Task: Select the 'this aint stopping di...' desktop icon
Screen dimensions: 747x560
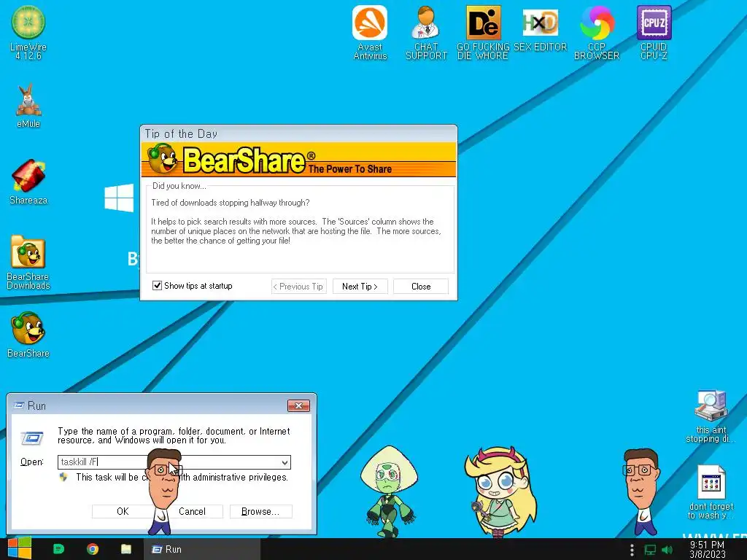Action: click(711, 416)
